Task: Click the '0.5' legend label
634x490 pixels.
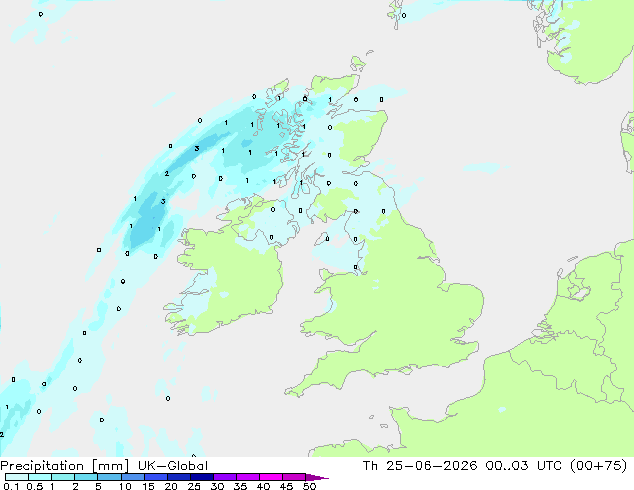Action: point(35,486)
